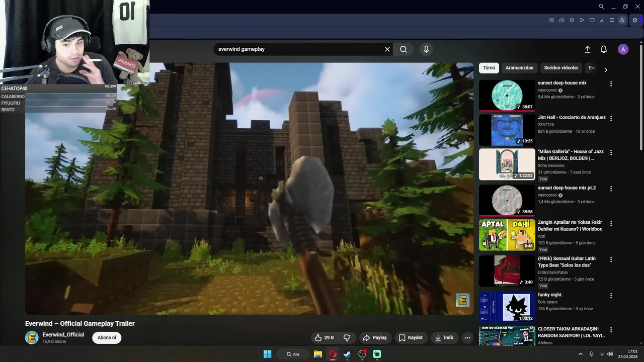This screenshot has width=644, height=362.
Task: Click the taskbar 'Ara' search box
Action: [x=293, y=354]
